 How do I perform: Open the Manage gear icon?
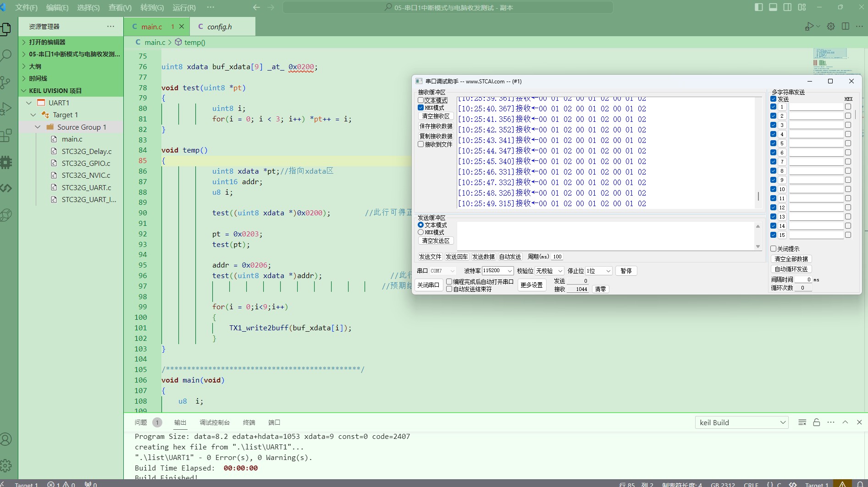6,466
